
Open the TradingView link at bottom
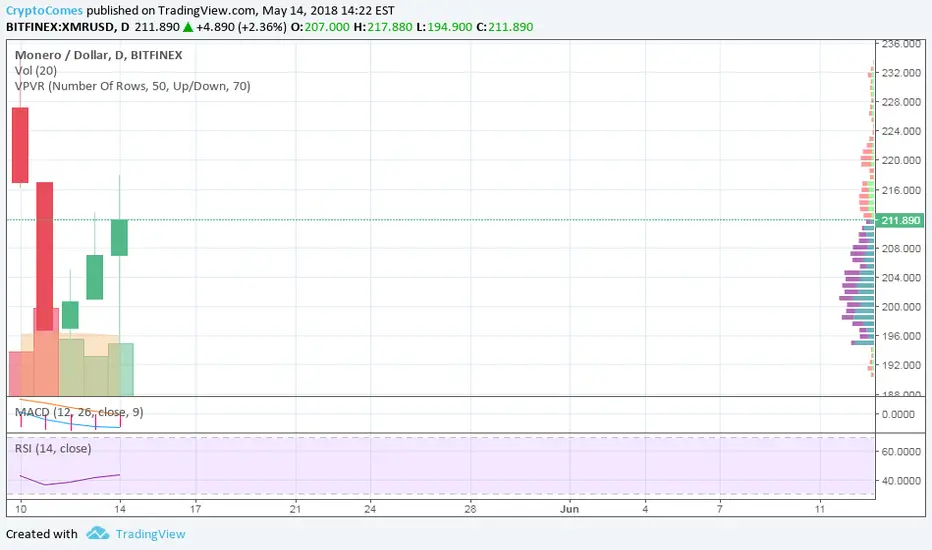pyautogui.click(x=150, y=534)
